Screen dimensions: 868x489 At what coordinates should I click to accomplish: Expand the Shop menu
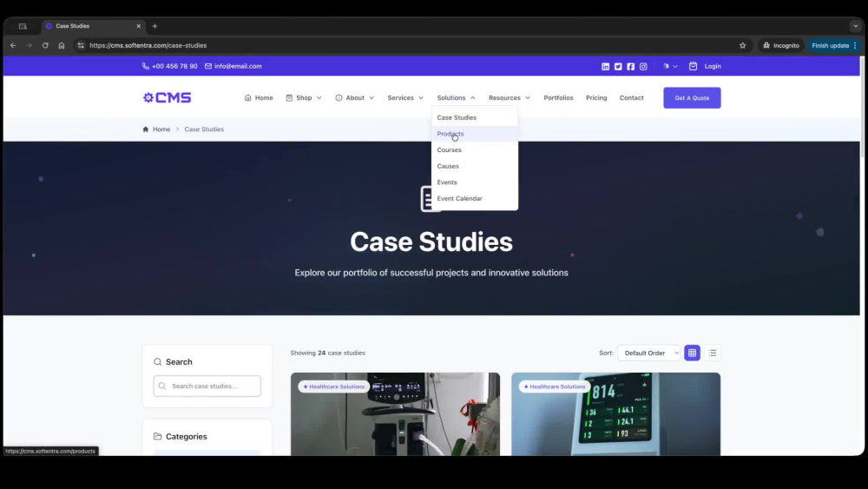[303, 97]
